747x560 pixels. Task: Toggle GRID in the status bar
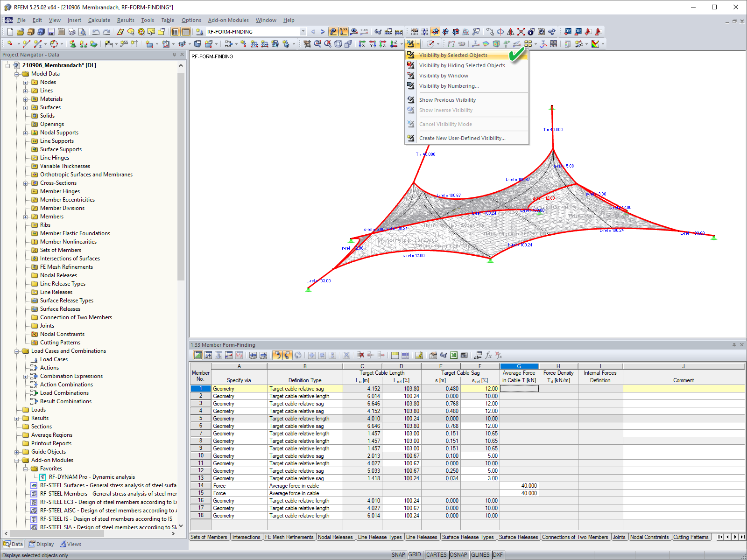click(415, 555)
